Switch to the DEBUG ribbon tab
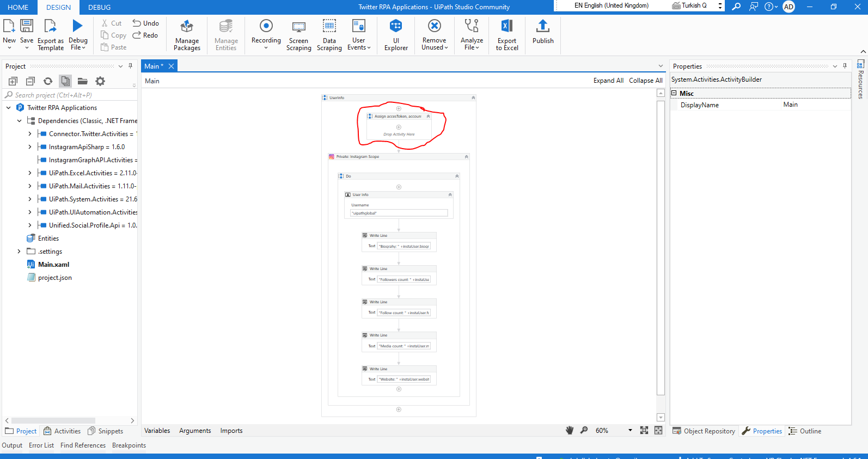 click(x=99, y=7)
